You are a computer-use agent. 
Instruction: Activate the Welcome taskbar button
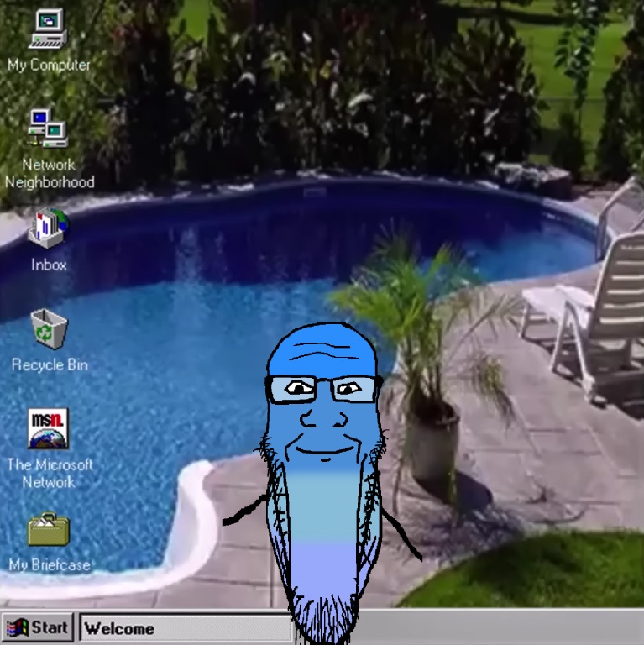click(183, 628)
